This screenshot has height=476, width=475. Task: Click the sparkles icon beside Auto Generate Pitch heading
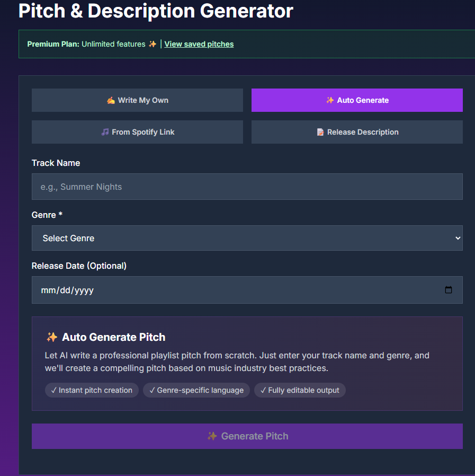[51, 337]
